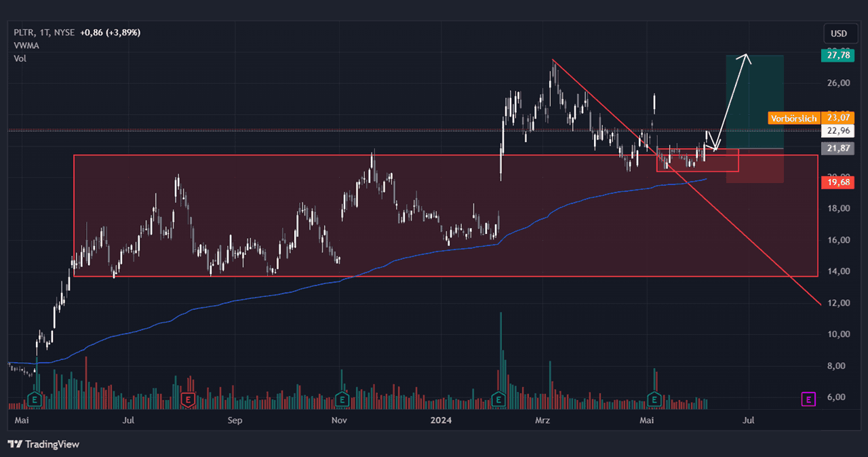Open the green earnings marker above Nov

pyautogui.click(x=342, y=400)
